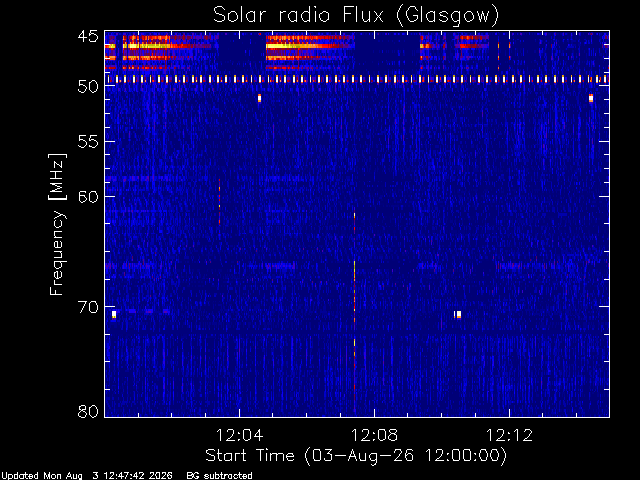Click the 55 MHz frequency label
Image resolution: width=640 pixels, height=480 pixels.
pyautogui.click(x=88, y=142)
